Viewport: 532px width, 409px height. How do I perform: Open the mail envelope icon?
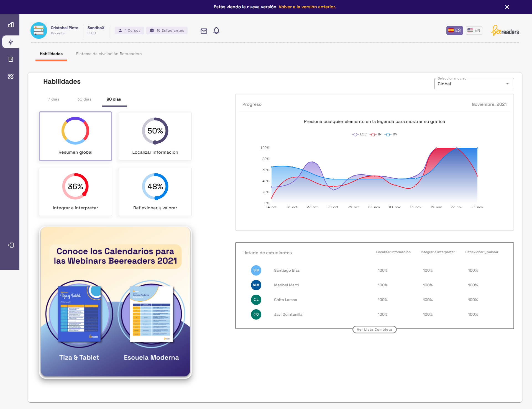point(204,31)
